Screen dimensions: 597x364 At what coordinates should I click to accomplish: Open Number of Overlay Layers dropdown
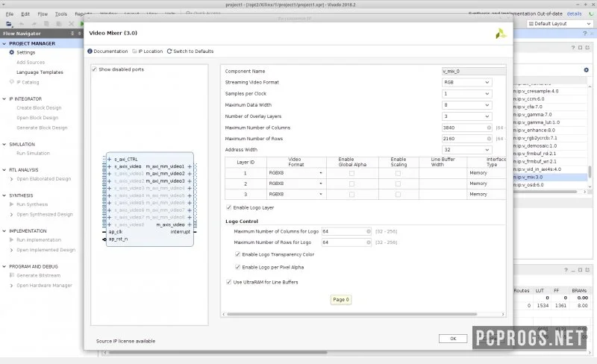[467, 116]
